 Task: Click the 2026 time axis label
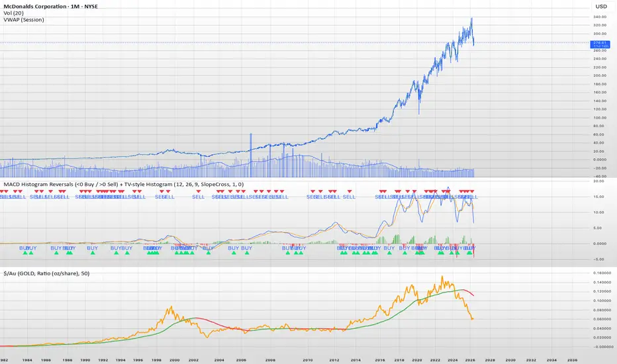(470, 360)
